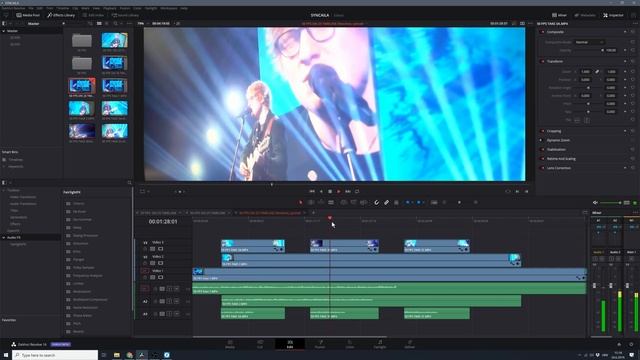Click the Windows Start button

[5, 355]
